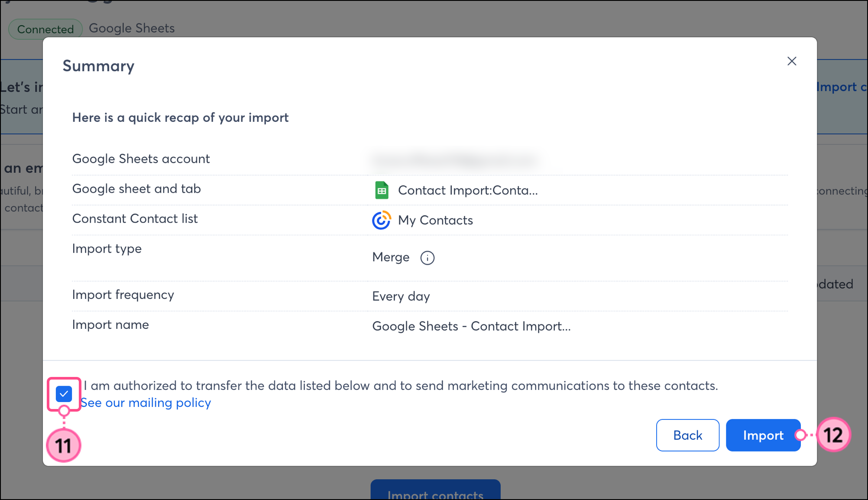The height and width of the screenshot is (500, 868).
Task: Click the Constant Contact logo icon
Action: point(382,220)
